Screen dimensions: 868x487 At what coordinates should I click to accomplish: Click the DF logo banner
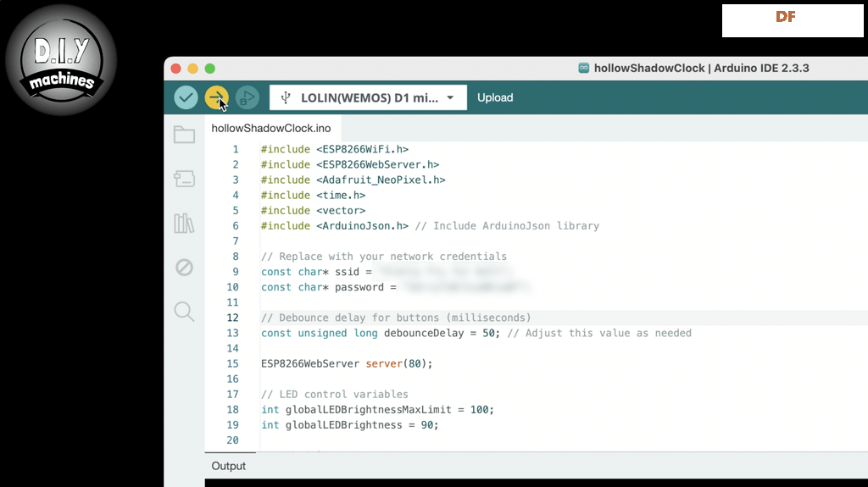(793, 21)
